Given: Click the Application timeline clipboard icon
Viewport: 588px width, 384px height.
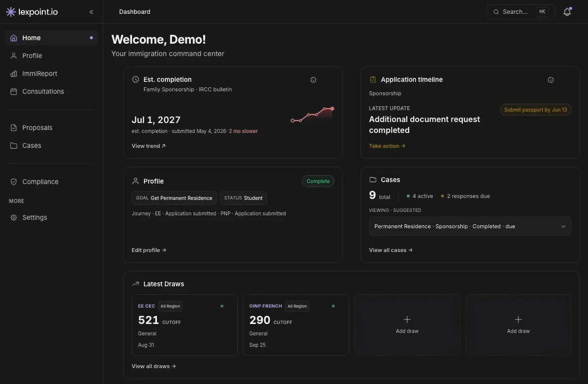Looking at the screenshot, I should [x=373, y=79].
